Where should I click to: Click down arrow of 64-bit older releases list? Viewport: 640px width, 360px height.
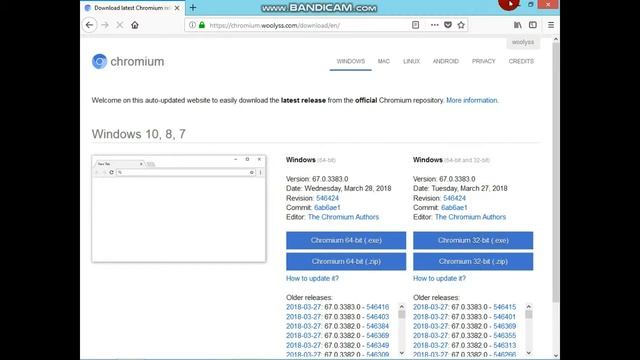(402, 353)
